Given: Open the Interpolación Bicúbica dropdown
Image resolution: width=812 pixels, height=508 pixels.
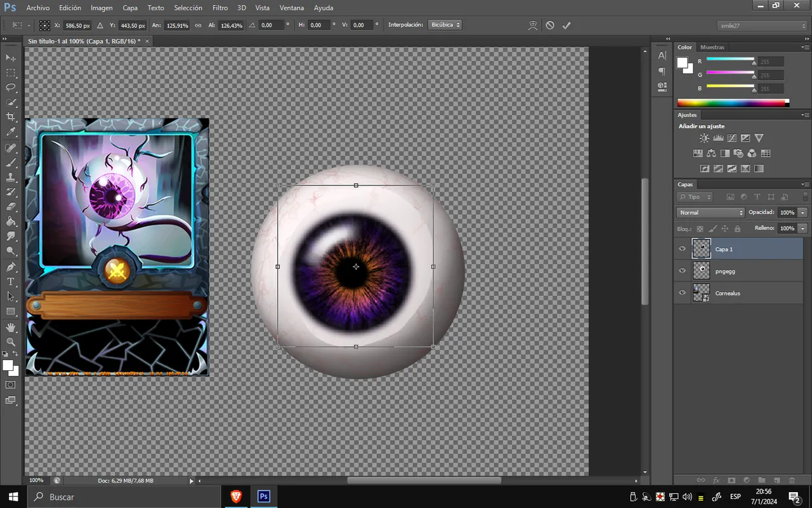Looking at the screenshot, I should pyautogui.click(x=445, y=25).
